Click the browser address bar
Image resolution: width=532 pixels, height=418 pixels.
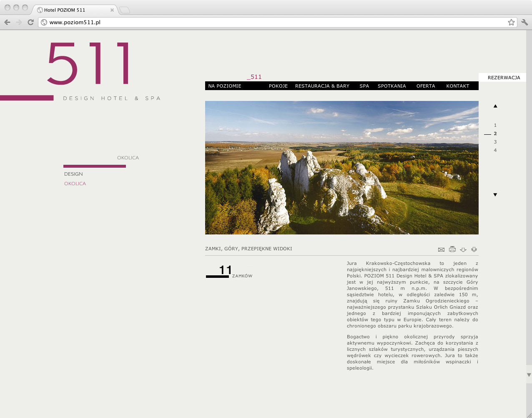pos(271,23)
